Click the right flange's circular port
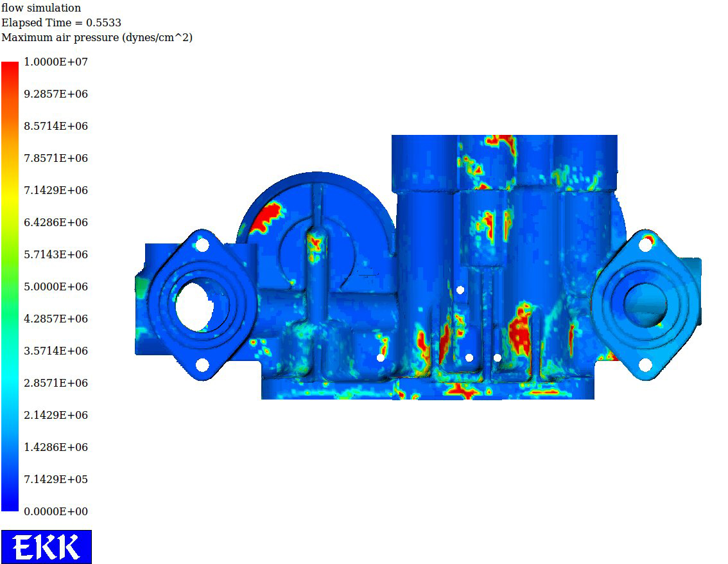 [645, 304]
